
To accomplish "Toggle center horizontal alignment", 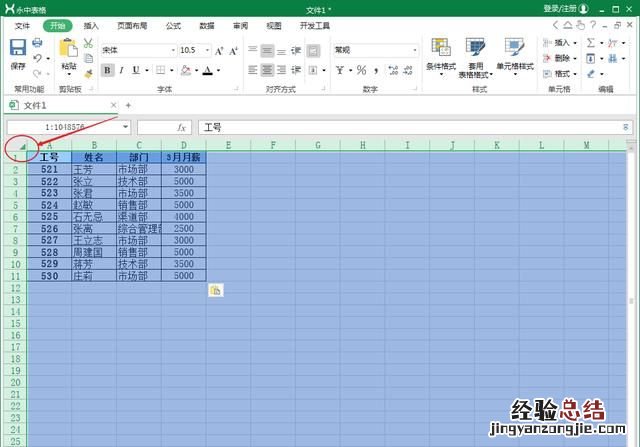I will point(268,71).
